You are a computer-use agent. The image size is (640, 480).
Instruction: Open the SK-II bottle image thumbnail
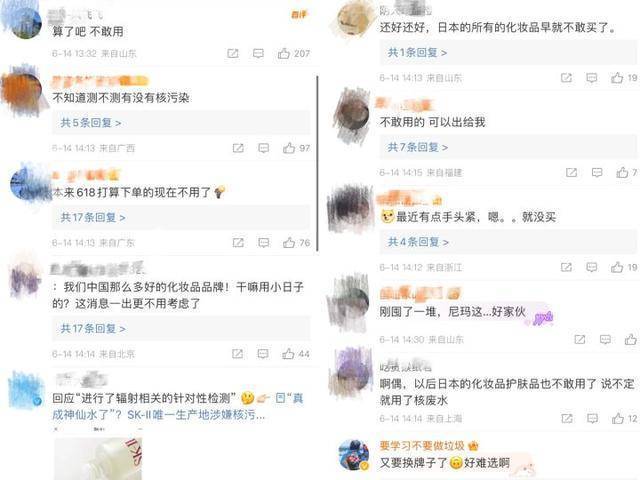98,459
